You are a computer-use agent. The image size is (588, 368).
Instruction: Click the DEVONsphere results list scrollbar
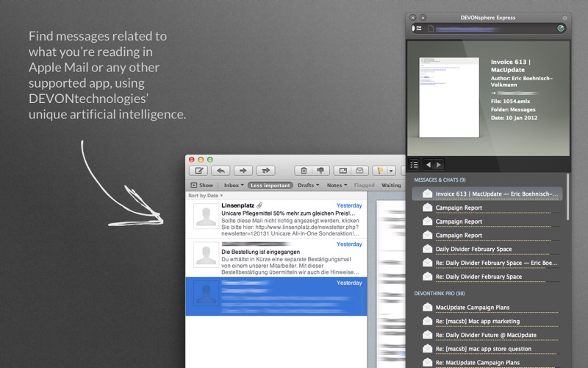click(567, 197)
